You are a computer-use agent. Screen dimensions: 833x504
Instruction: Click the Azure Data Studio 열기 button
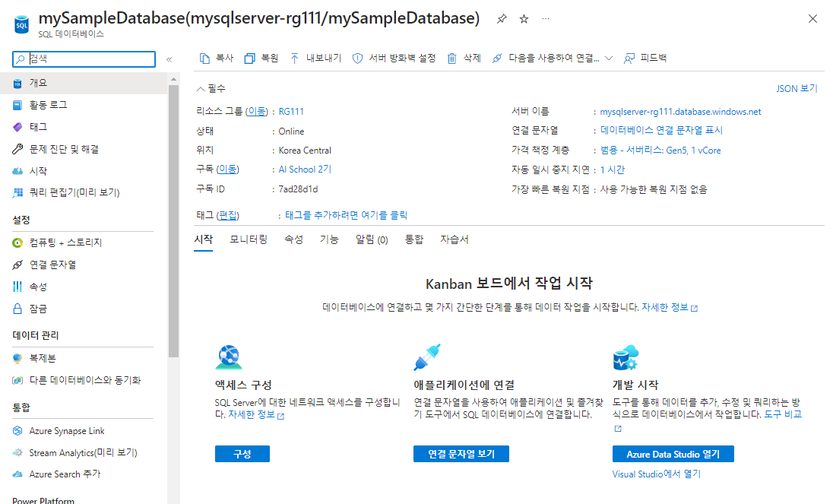click(x=673, y=454)
